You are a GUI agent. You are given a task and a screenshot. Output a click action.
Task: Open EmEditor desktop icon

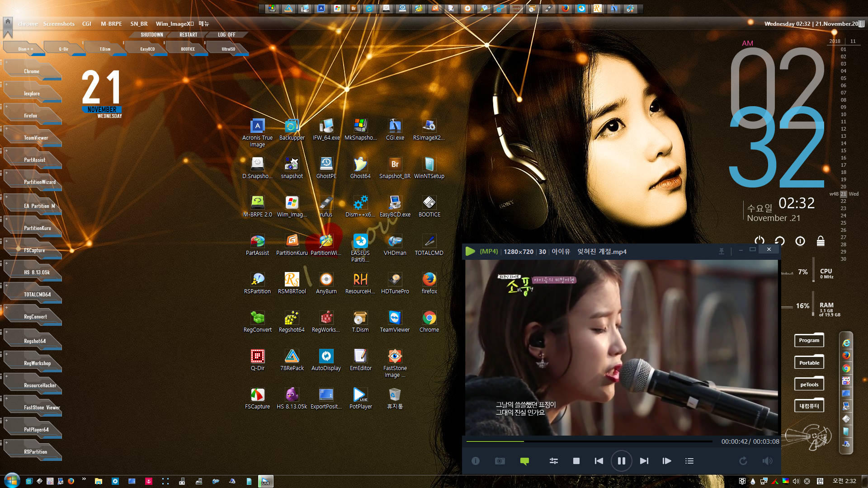pyautogui.click(x=360, y=360)
